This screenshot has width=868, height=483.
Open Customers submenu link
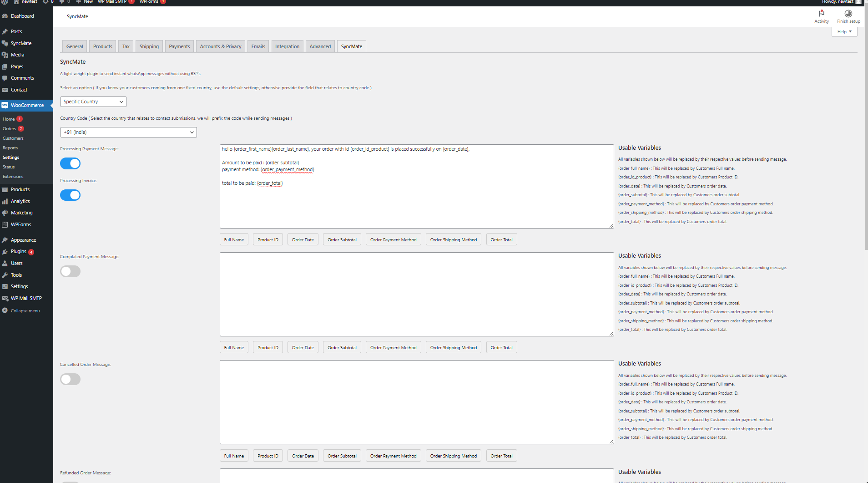[x=13, y=138]
